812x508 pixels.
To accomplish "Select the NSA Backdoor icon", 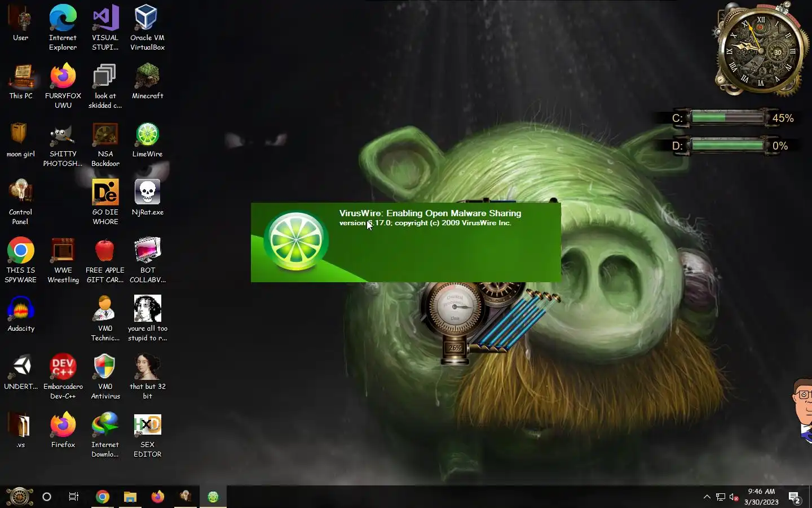I will 105,144.
